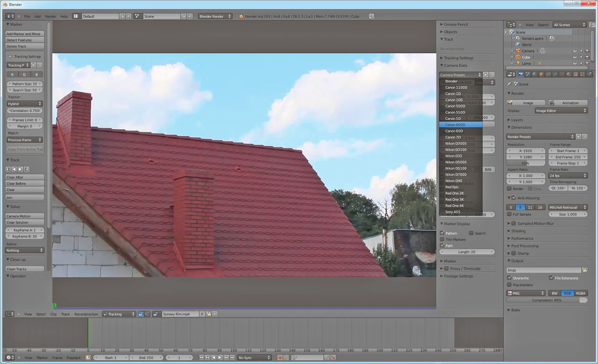Toggle File Extensions checkbox

coord(552,278)
